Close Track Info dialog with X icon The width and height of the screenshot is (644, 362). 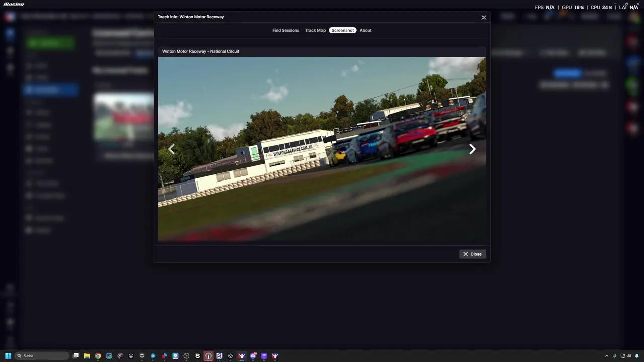click(x=484, y=17)
